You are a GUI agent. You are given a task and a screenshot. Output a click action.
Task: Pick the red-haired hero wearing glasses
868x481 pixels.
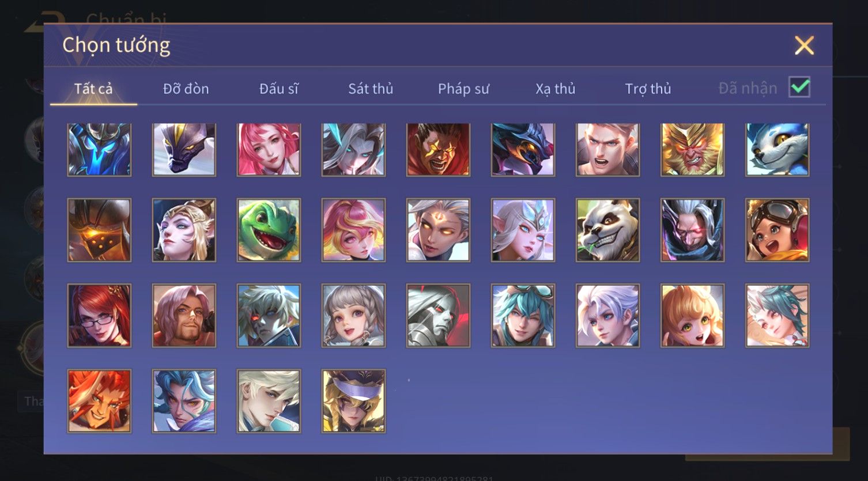point(99,316)
